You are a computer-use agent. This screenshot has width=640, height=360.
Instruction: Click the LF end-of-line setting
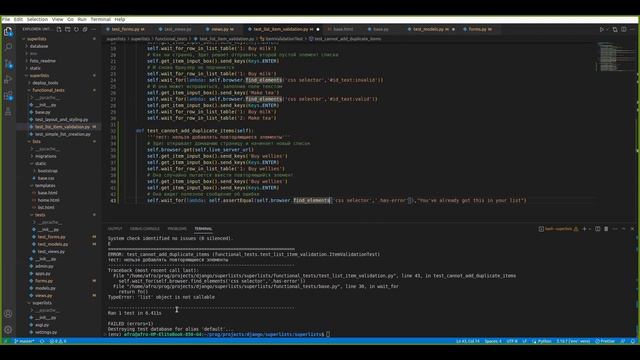click(x=524, y=341)
